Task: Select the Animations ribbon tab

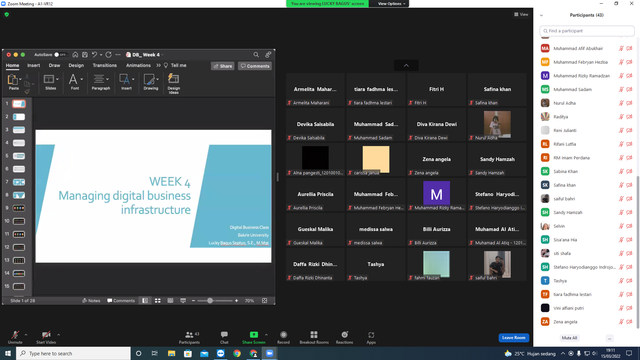Action: [138, 65]
